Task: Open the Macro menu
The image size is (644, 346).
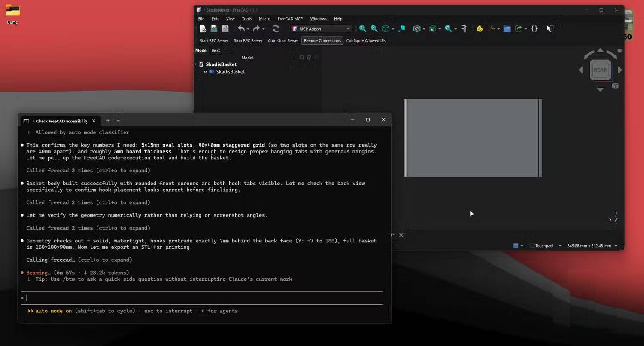Action: click(x=264, y=19)
